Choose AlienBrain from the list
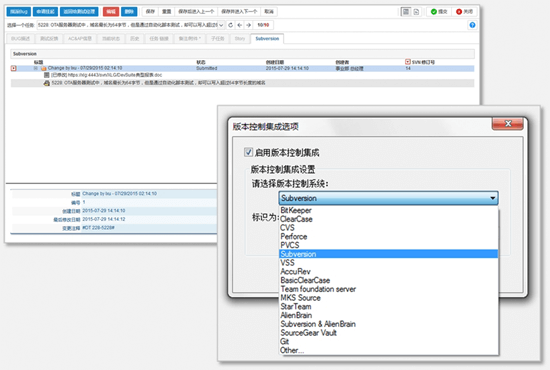The height and width of the screenshot is (370, 550). tap(388, 315)
